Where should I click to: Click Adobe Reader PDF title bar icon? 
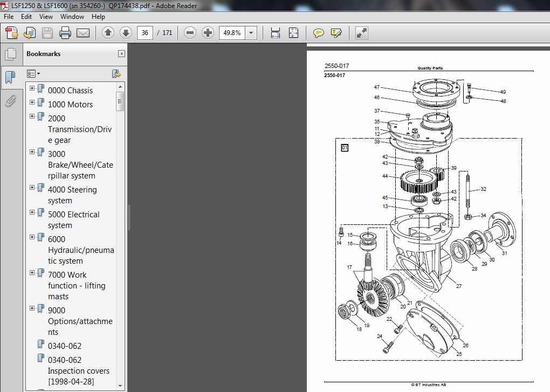4,5
